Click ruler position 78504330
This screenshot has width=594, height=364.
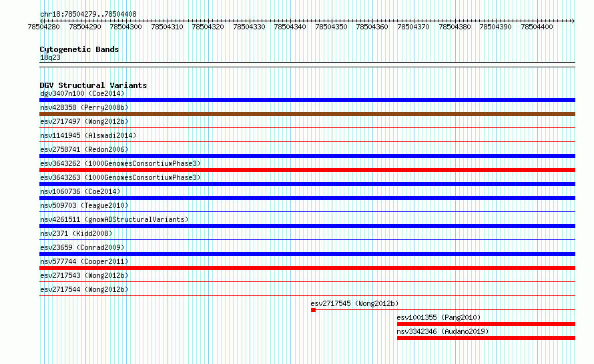(x=249, y=27)
